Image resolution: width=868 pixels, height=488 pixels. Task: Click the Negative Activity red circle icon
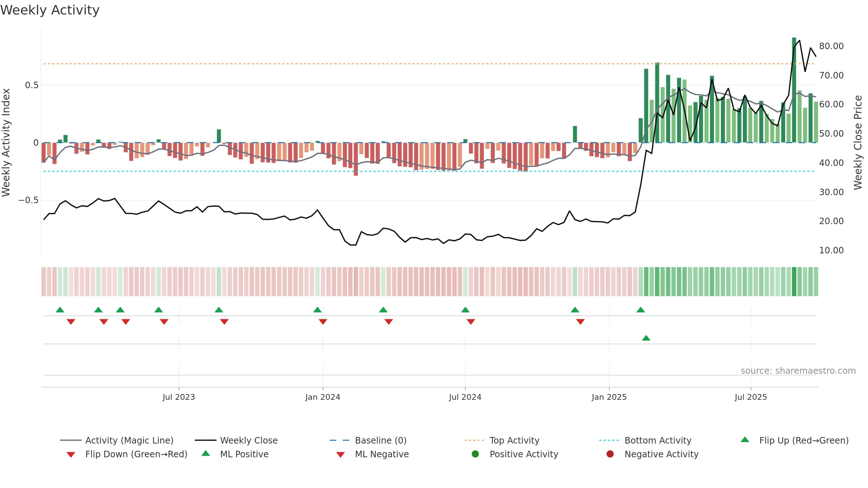610,454
